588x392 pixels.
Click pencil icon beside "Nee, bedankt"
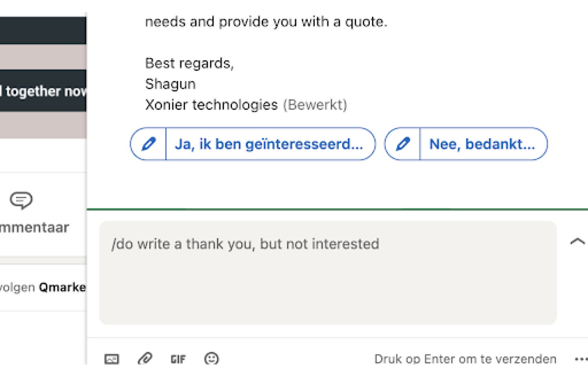pyautogui.click(x=403, y=144)
